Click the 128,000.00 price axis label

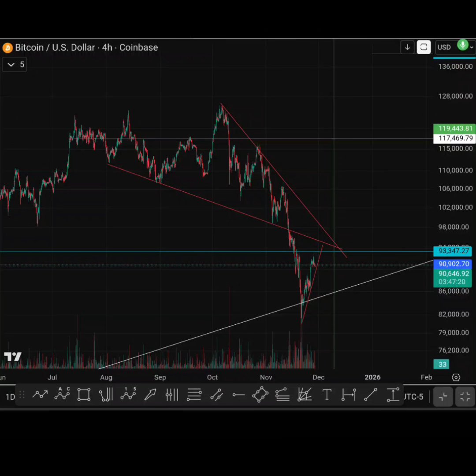pyautogui.click(x=455, y=96)
